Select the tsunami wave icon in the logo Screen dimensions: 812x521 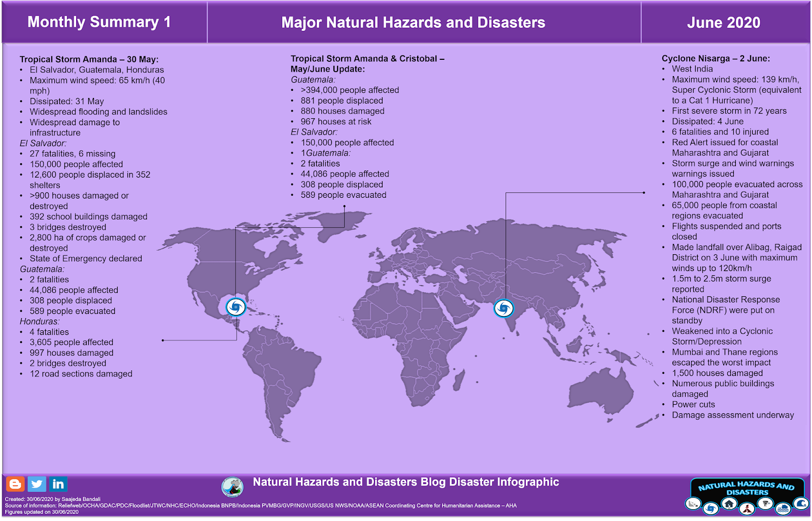[x=800, y=505]
